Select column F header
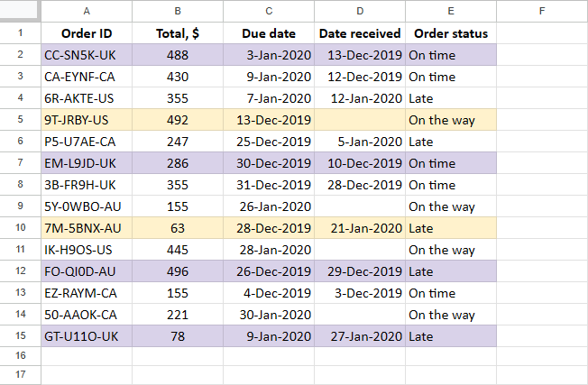This screenshot has height=385, width=588. 541,12
